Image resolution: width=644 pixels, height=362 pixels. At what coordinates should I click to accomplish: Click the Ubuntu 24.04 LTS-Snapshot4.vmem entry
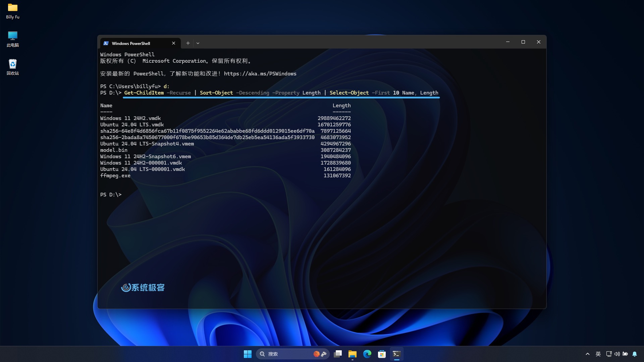147,144
